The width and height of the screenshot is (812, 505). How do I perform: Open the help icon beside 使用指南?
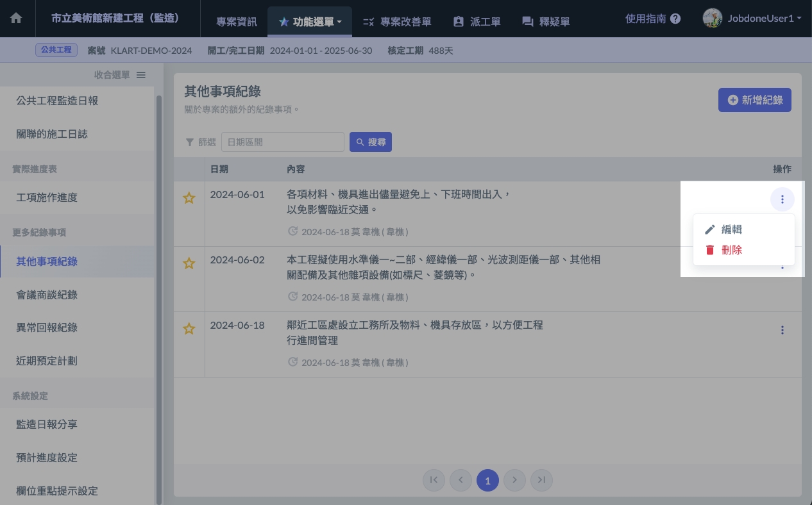[x=675, y=19]
